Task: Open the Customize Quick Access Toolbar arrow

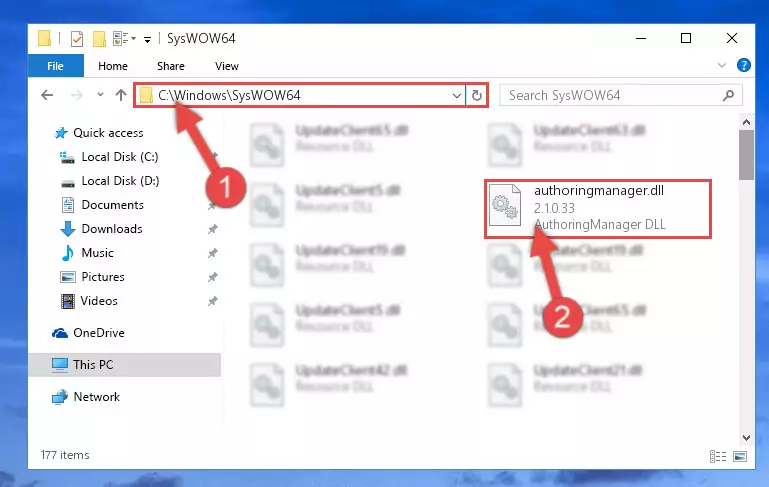Action: (147, 39)
